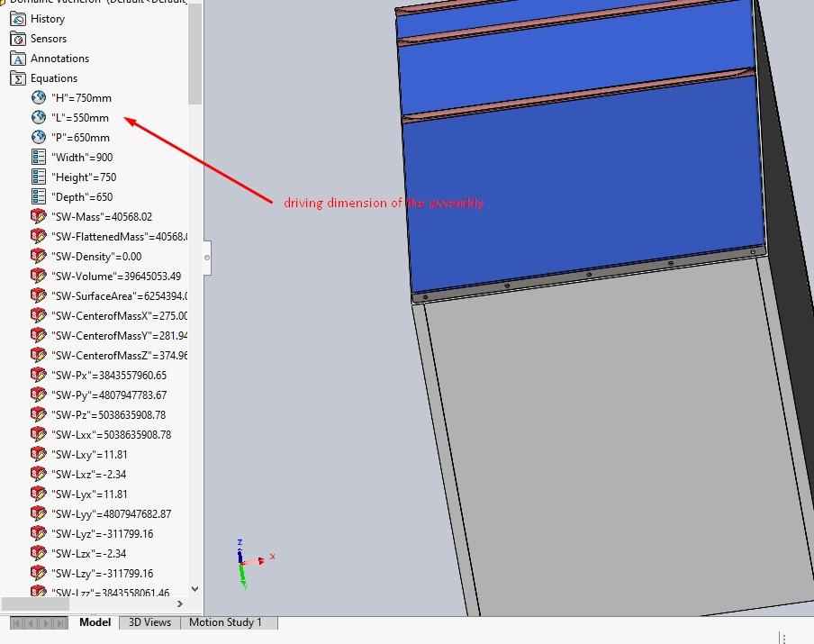Click the property icon beside "SW-Pz"
This screenshot has height=644, width=814.
(x=39, y=414)
